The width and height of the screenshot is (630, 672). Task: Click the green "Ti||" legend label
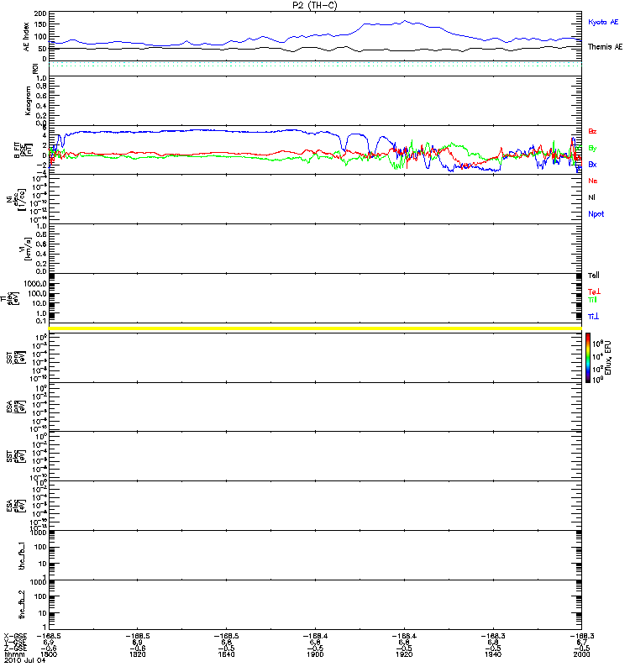point(592,300)
